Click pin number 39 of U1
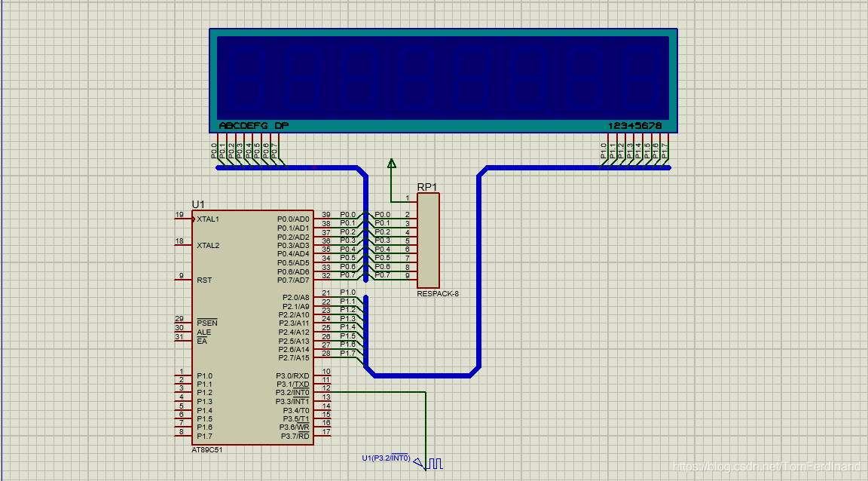This screenshot has width=868, height=481. tap(326, 214)
